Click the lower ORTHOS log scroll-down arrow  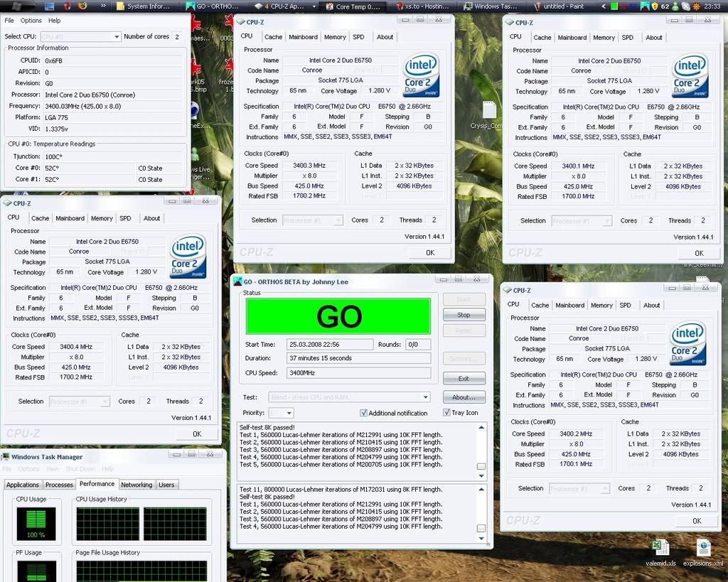coord(481,539)
